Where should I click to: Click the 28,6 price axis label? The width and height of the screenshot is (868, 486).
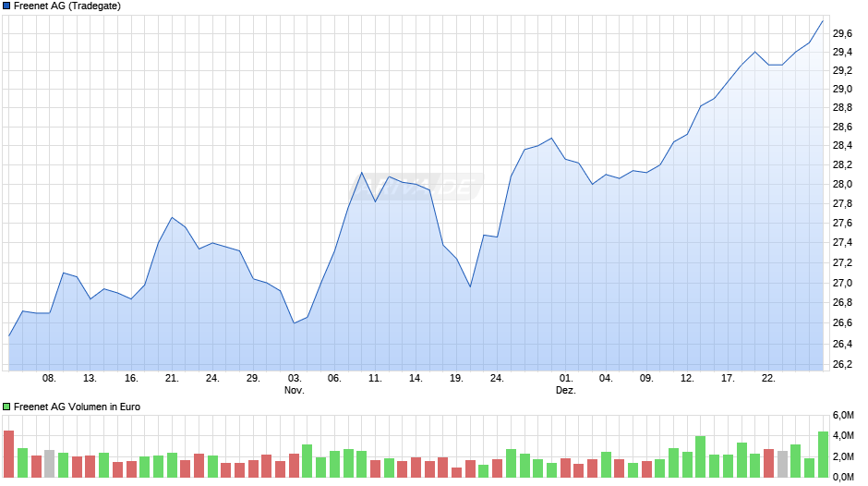click(842, 127)
